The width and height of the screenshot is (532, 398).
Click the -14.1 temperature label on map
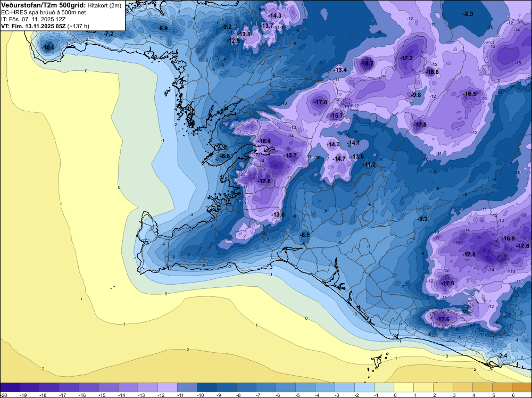353,143
